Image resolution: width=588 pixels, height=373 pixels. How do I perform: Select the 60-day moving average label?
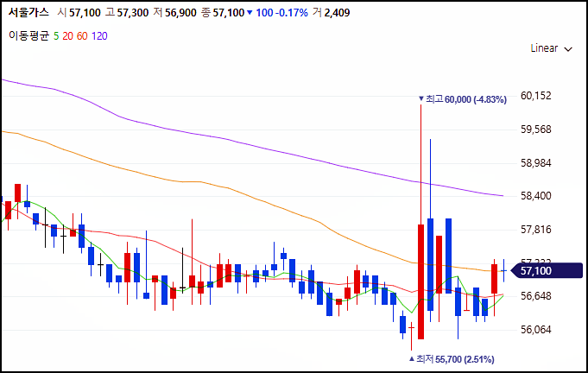point(82,36)
